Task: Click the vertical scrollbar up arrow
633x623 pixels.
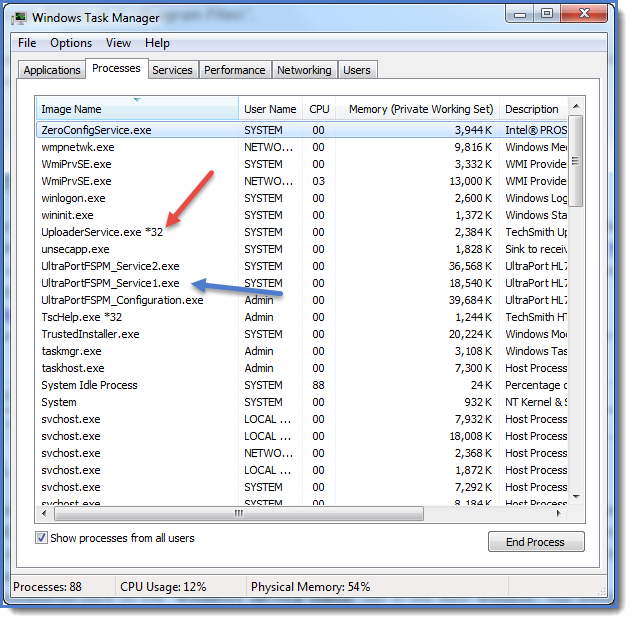Action: [x=576, y=107]
